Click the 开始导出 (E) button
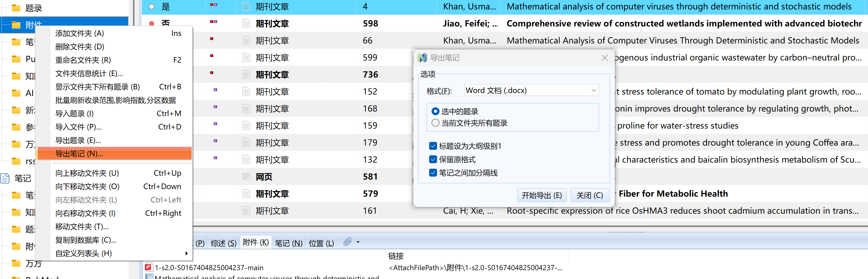Viewport: 868px width, 279px height. pyautogui.click(x=541, y=195)
